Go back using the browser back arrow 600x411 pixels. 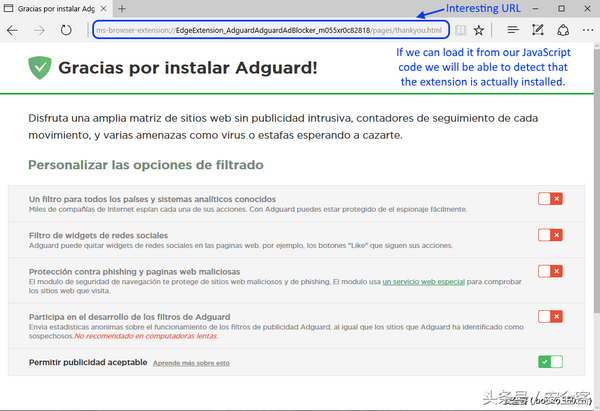[12, 31]
